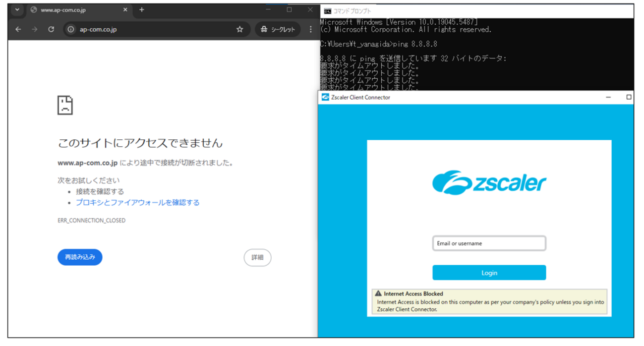Open the tab search dropdown arrow
Viewport: 644px width, 346px height.
tap(17, 9)
